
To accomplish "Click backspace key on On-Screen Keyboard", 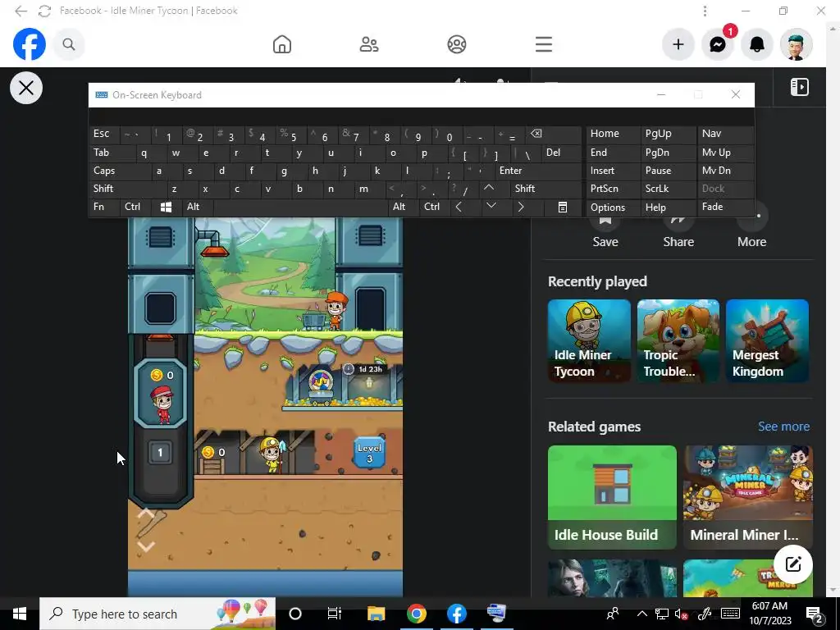I will [554, 134].
